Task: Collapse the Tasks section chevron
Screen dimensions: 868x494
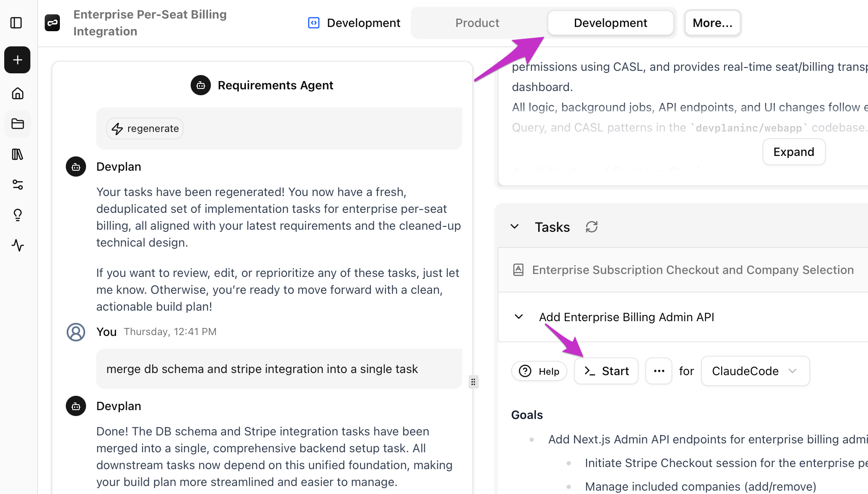Action: click(x=515, y=227)
